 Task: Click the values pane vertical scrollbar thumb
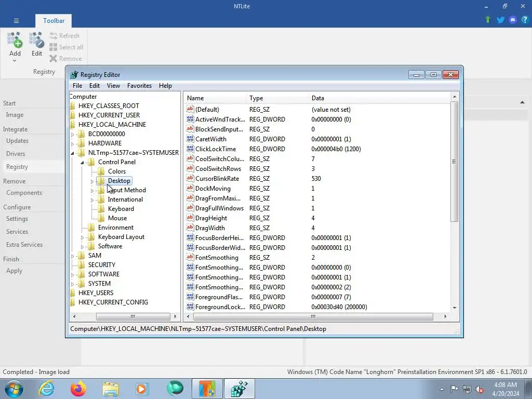pos(454,162)
